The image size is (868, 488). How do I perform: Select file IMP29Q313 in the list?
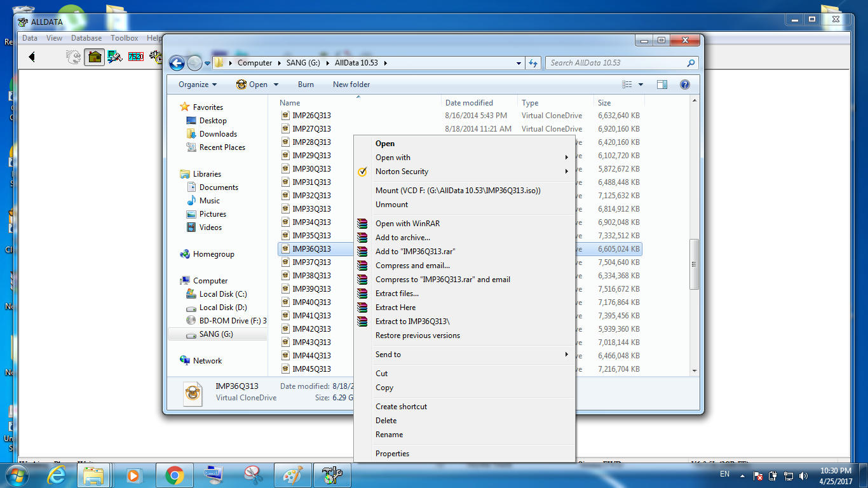click(x=311, y=156)
